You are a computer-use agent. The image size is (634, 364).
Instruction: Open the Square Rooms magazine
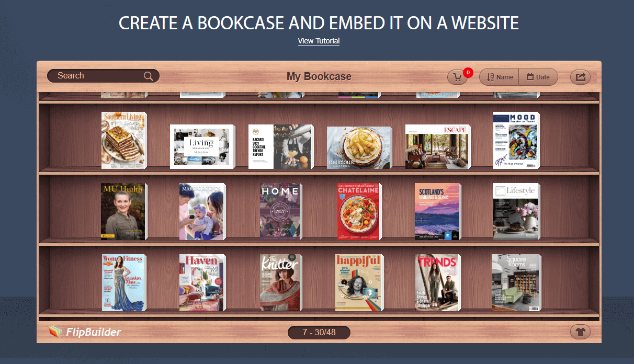pyautogui.click(x=516, y=282)
